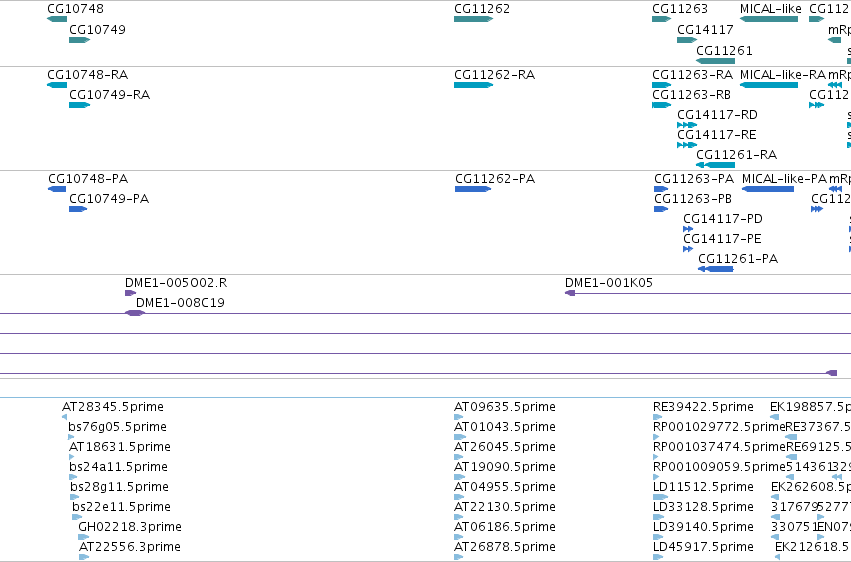Select protein CG11263-PA
The height and width of the screenshot is (562, 851).
point(661,189)
